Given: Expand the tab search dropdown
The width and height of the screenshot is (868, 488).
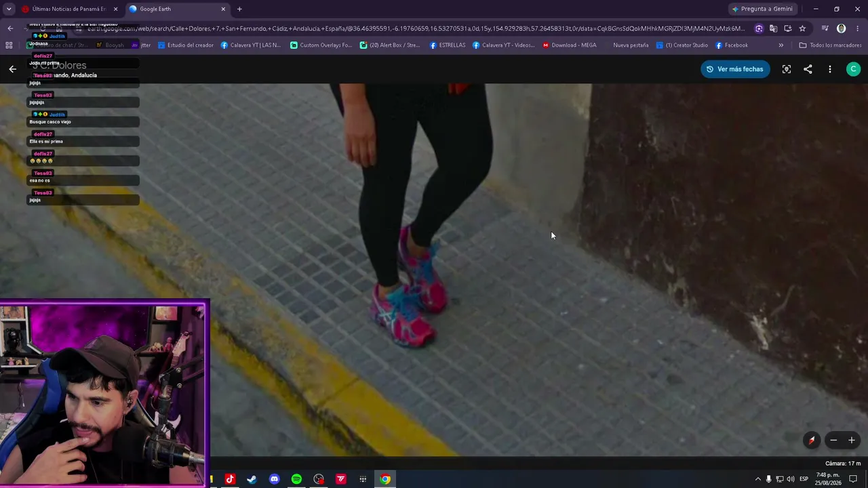Looking at the screenshot, I should (9, 9).
